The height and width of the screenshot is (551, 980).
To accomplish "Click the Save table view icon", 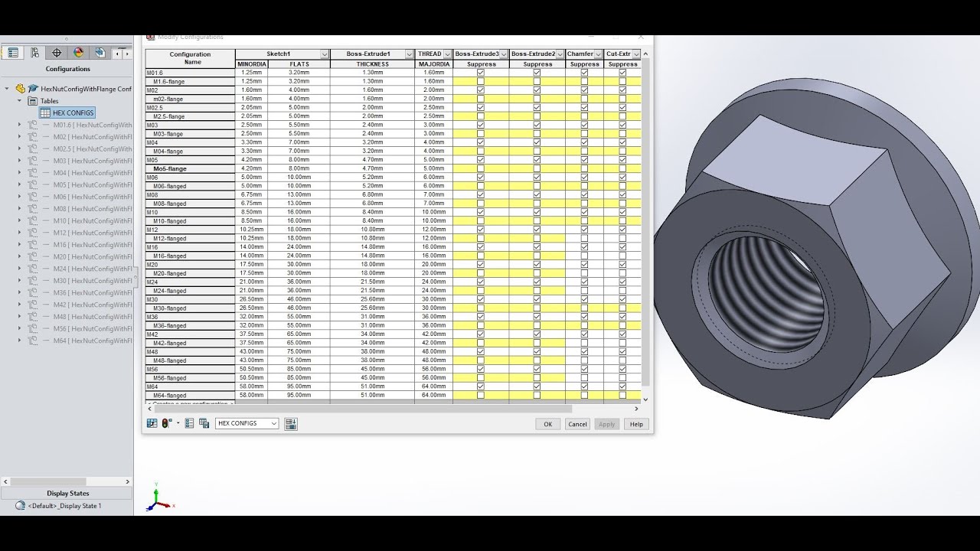I will tap(204, 423).
